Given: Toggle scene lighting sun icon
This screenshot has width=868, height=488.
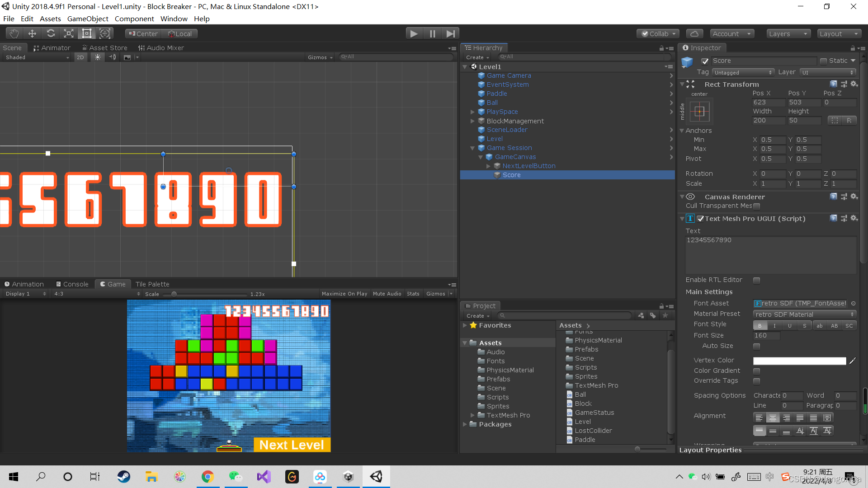Looking at the screenshot, I should [98, 57].
